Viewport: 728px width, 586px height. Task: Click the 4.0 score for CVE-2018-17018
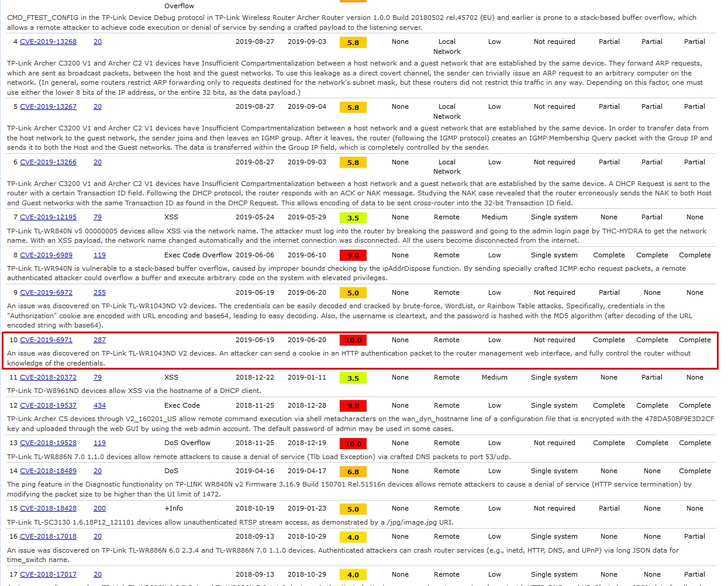point(353,537)
